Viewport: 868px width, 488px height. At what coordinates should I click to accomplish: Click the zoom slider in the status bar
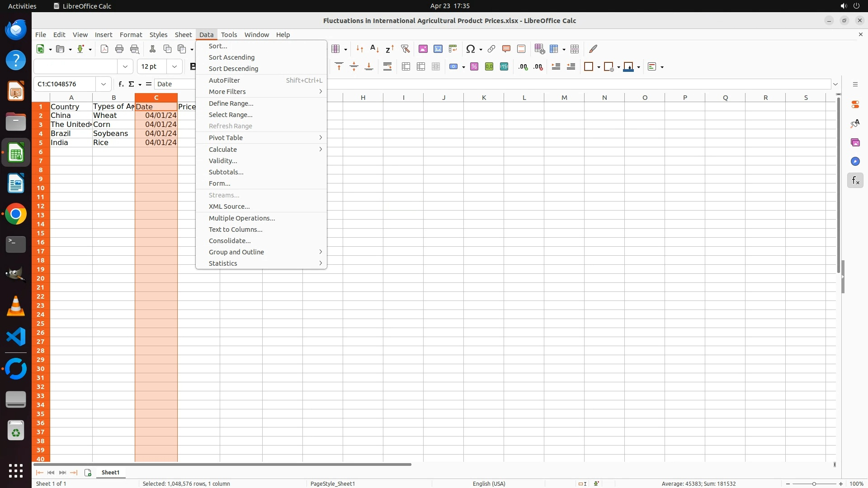click(814, 484)
